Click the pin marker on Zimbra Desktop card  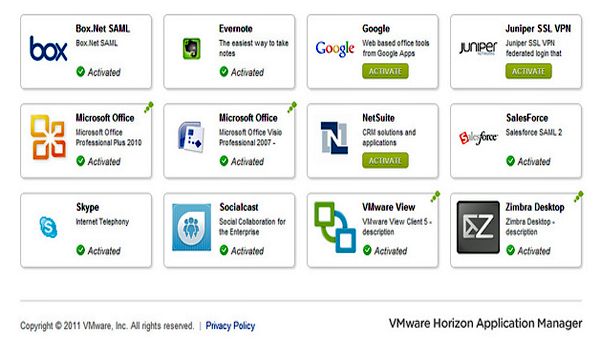tap(579, 196)
